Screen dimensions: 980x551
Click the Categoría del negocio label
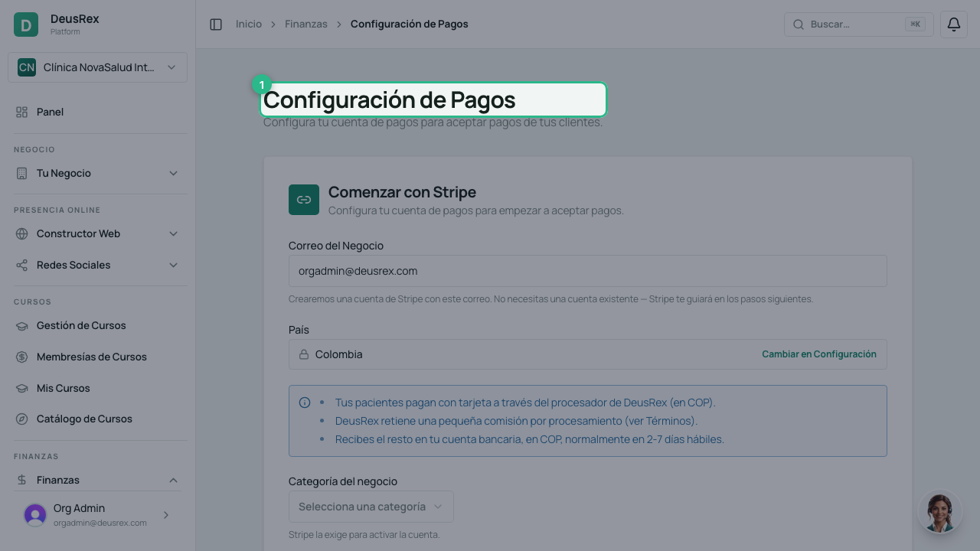pos(343,481)
